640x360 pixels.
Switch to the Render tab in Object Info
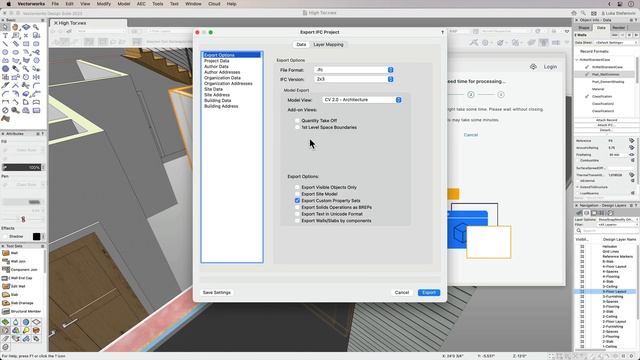619,28
